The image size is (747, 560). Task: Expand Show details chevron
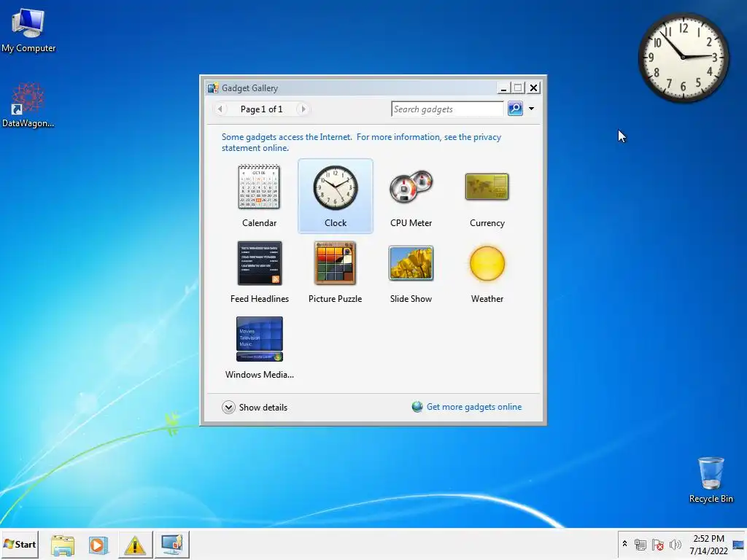(x=228, y=407)
